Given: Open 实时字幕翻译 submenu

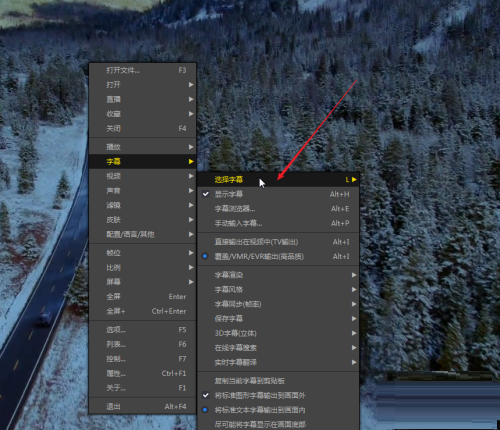Looking at the screenshot, I should click(279, 362).
